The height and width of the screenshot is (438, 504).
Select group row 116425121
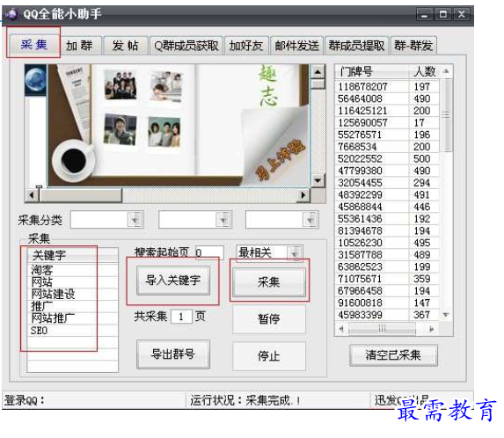387,111
